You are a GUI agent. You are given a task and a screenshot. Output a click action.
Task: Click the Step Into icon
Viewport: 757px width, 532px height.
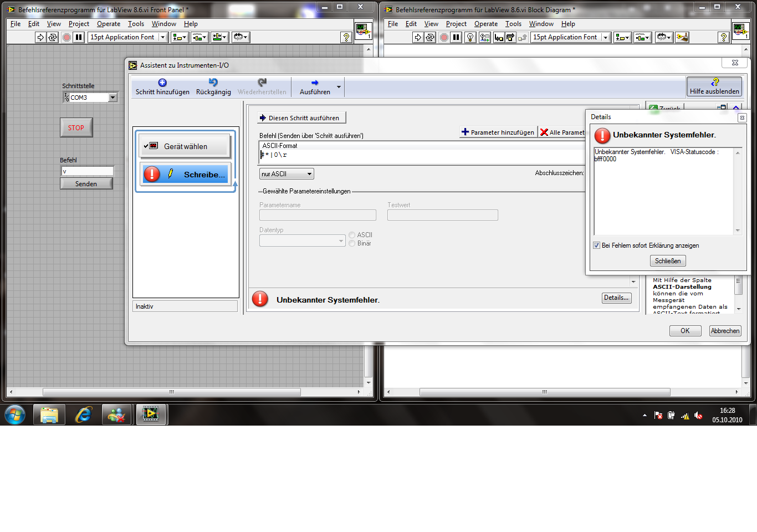pyautogui.click(x=499, y=37)
